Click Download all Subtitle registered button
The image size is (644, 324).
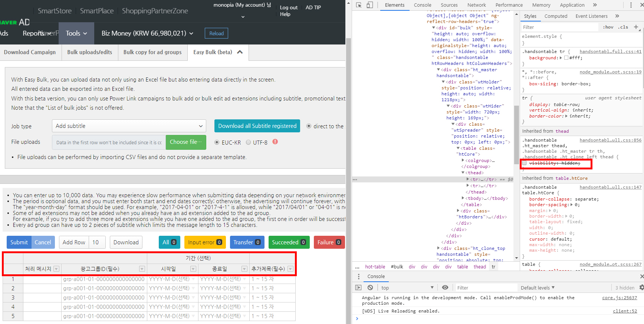(x=257, y=126)
